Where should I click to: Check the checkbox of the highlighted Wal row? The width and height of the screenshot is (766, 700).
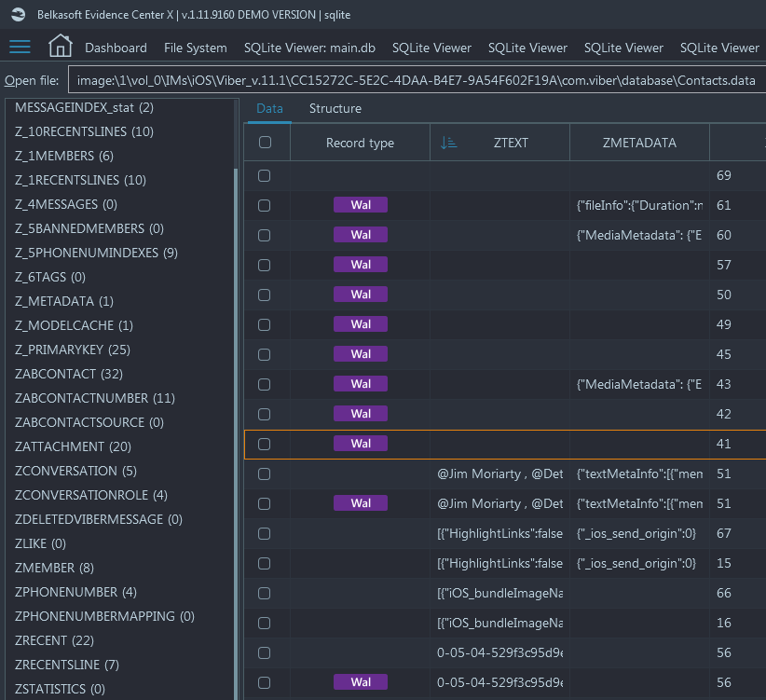click(267, 443)
